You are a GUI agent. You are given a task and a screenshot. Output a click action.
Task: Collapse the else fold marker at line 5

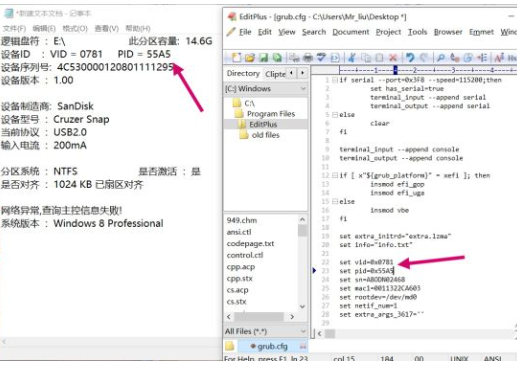tap(335, 115)
